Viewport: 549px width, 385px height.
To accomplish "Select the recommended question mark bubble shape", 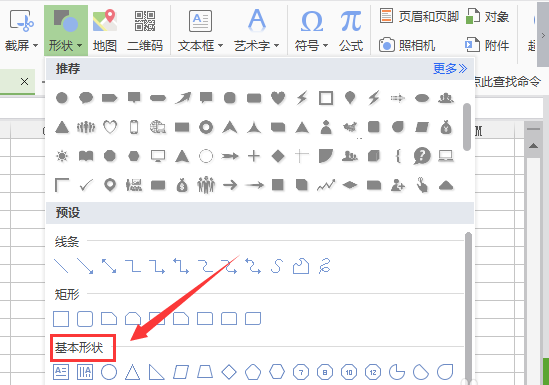I will pos(422,156).
